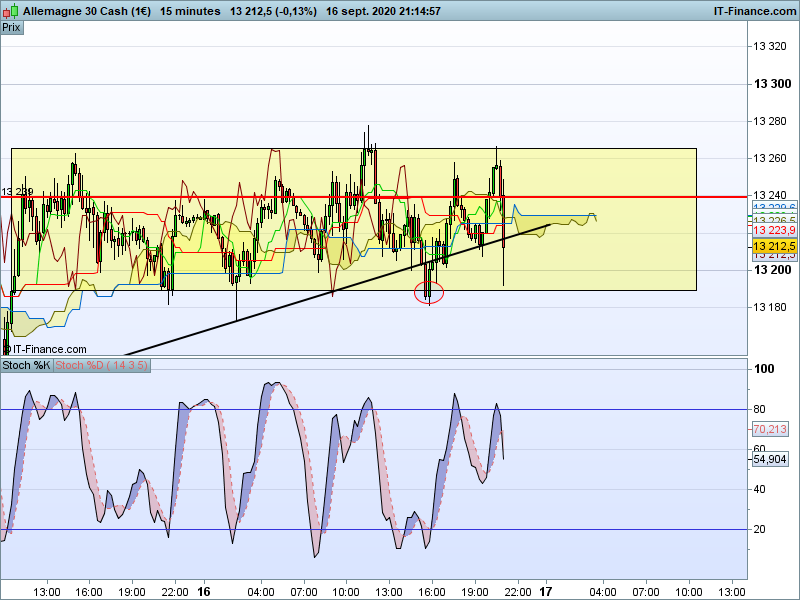
Task: Click the red 13 223,9 price tag
Action: (774, 230)
